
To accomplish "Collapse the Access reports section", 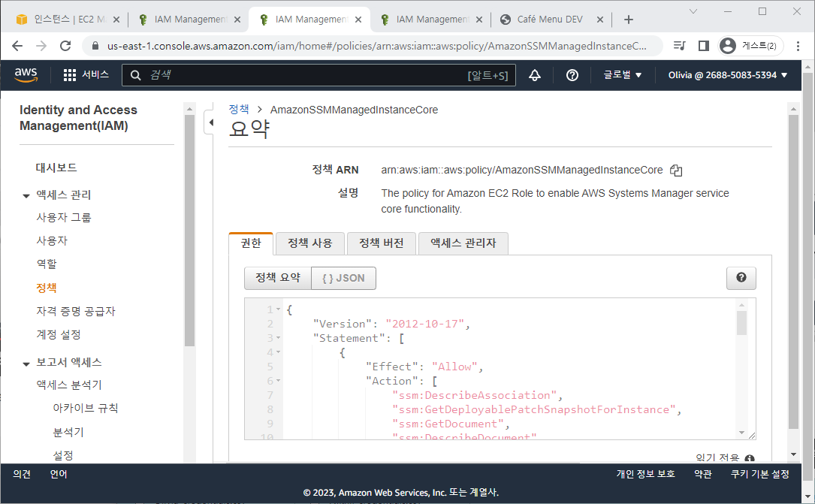I will (26, 364).
